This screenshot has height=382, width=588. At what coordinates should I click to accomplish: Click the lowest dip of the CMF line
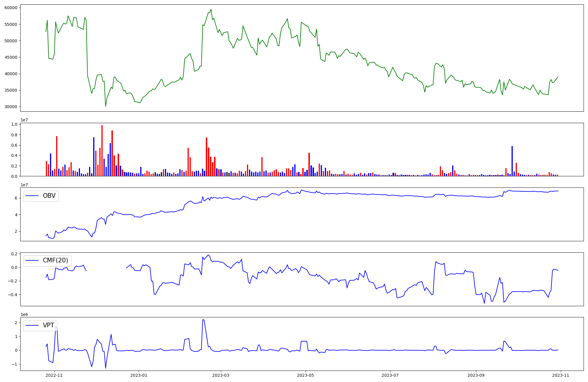click(484, 303)
